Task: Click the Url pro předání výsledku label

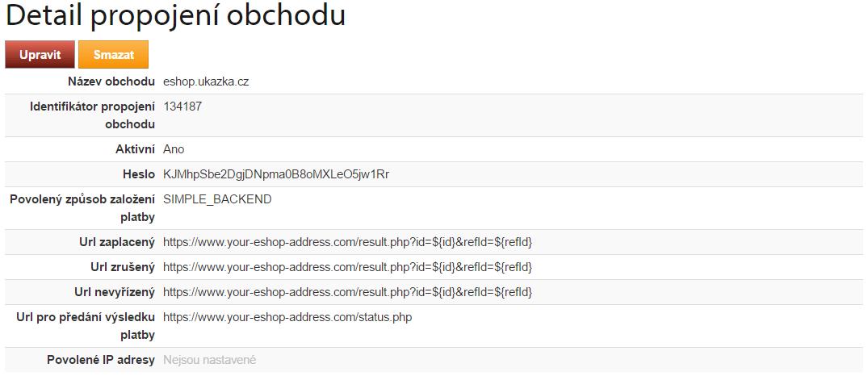Action: click(x=86, y=326)
